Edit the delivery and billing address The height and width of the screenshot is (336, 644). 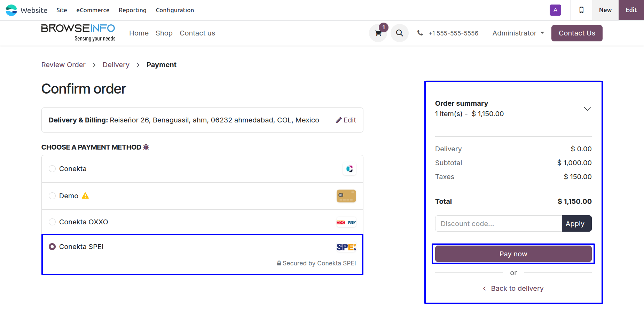click(346, 120)
